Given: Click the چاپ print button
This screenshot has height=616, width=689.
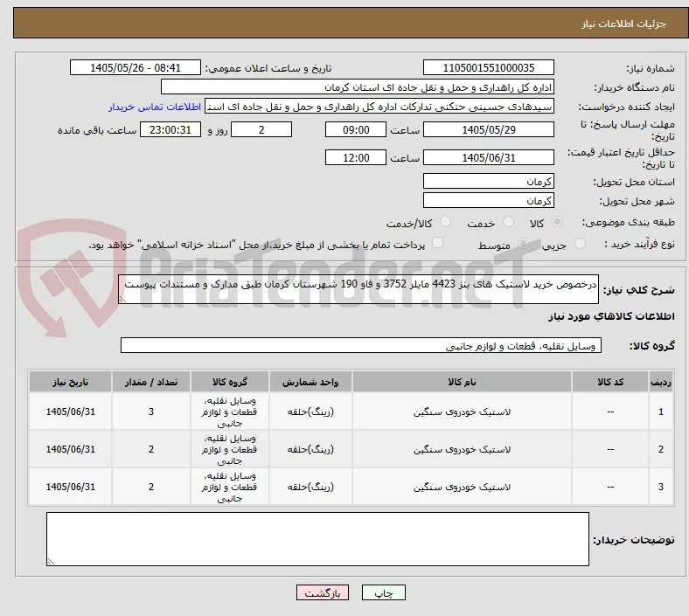Looking at the screenshot, I should coord(384,593).
